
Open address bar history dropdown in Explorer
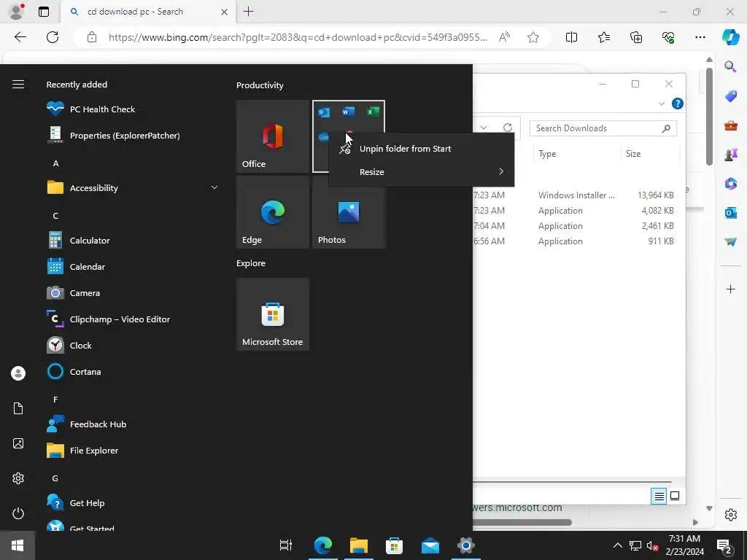[x=484, y=128]
